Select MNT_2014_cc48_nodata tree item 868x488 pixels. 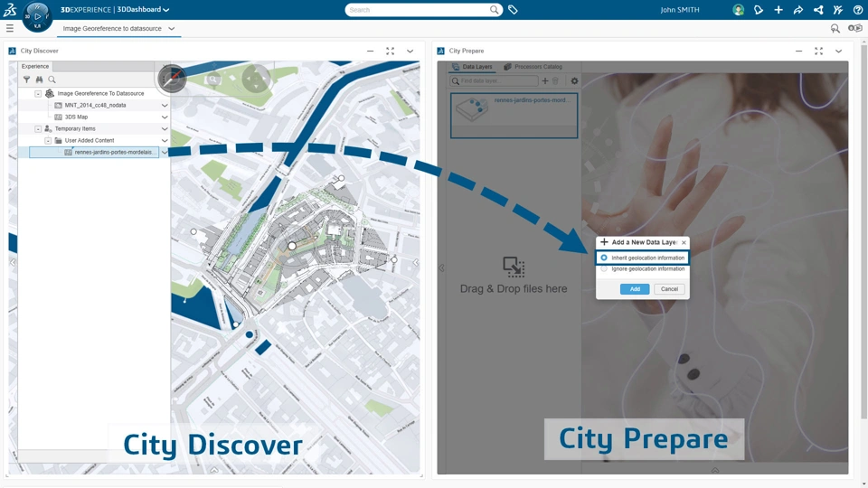click(x=95, y=105)
